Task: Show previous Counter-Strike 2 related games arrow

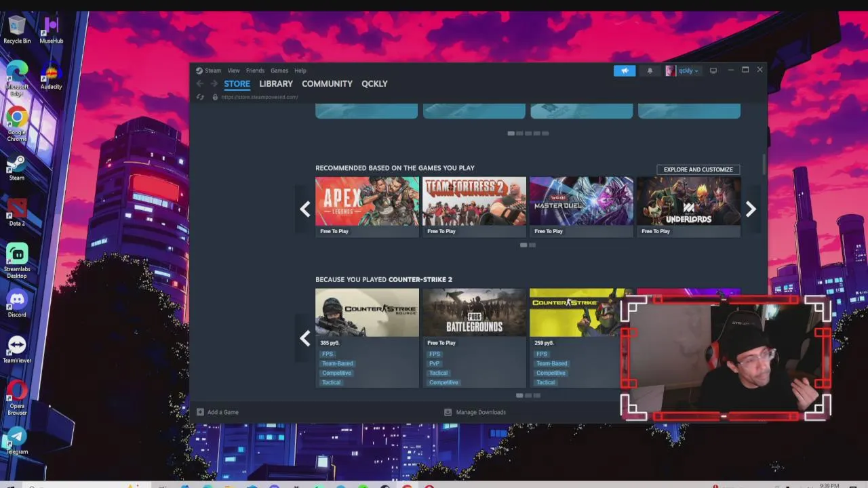Action: coord(305,338)
